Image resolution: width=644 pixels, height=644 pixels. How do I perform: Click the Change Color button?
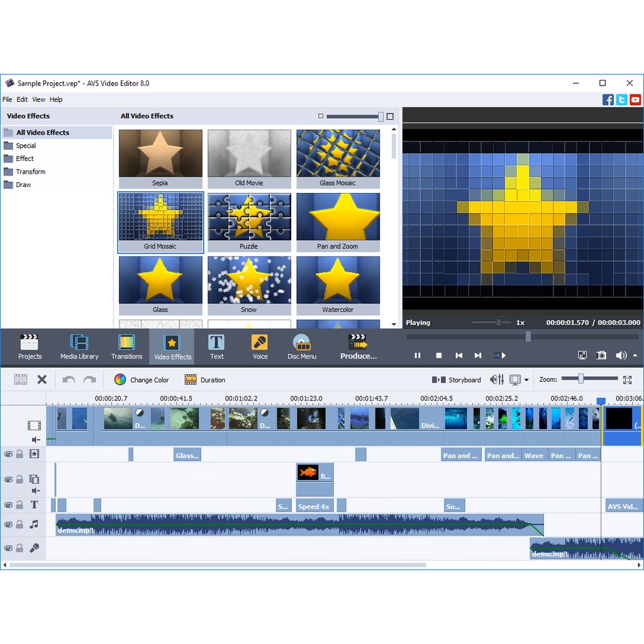coord(142,380)
